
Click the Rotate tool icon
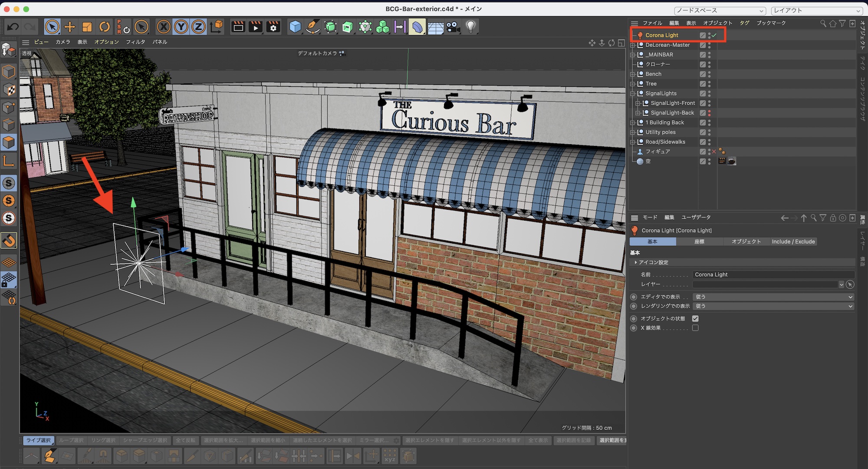click(x=105, y=27)
